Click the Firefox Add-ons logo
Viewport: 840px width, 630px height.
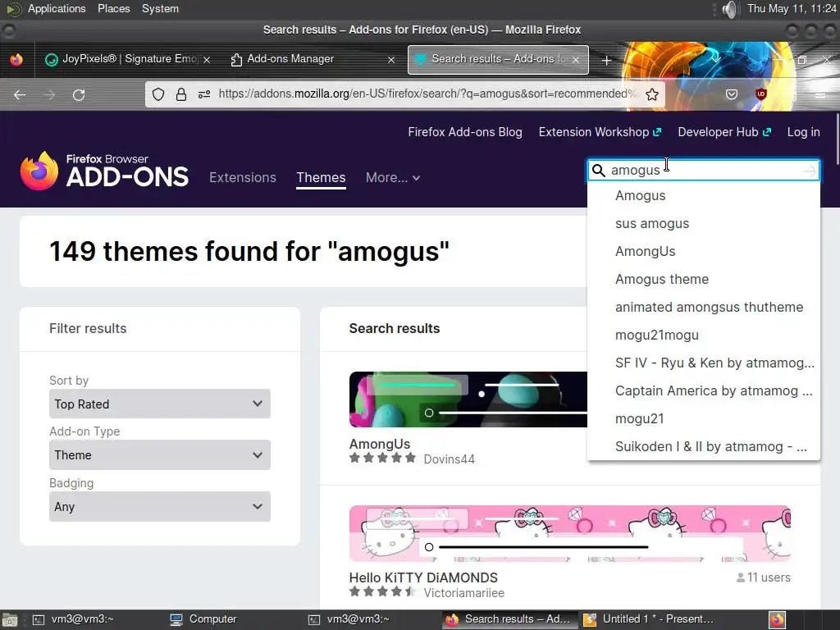point(104,171)
